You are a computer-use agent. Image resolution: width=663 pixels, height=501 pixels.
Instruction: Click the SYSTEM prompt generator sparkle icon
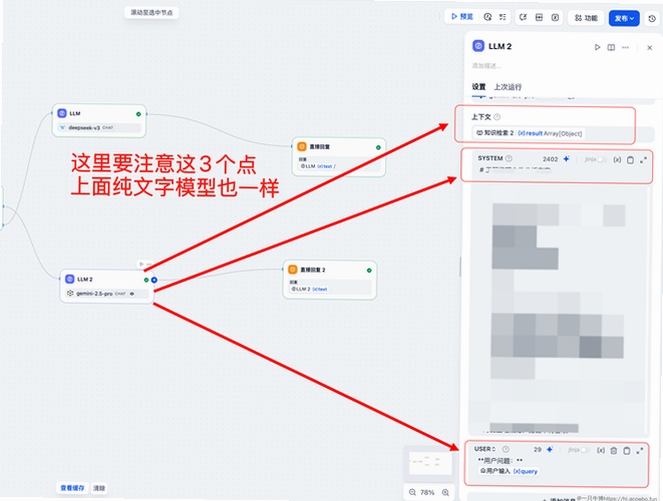pos(566,159)
